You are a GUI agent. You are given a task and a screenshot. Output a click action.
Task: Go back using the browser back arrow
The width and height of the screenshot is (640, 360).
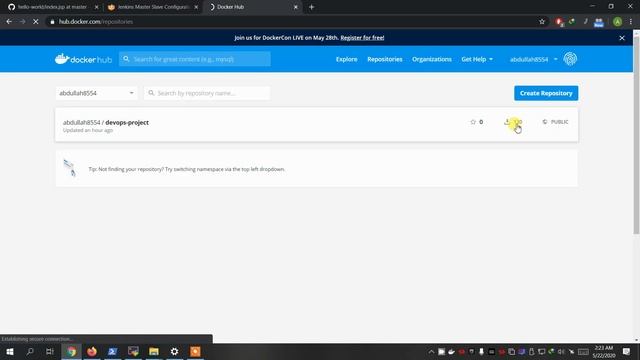pos(9,22)
